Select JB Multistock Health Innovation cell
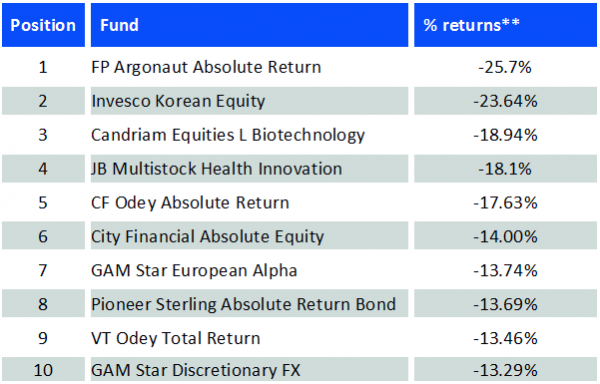This screenshot has width=600, height=384. pyautogui.click(x=249, y=169)
